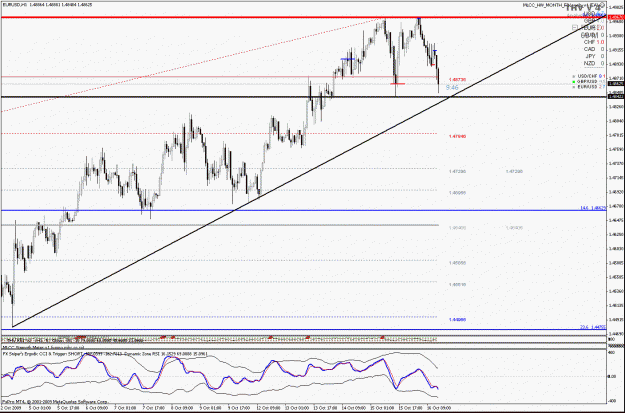Click the green square next to GBP/USD
Viewport: 625px width, 413px height.
[x=574, y=81]
